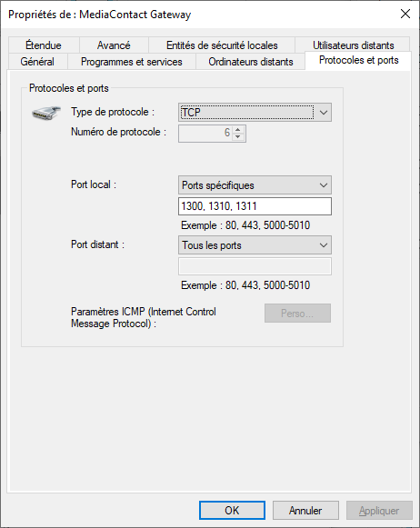Increase protocol number with up arrow

coord(238,130)
